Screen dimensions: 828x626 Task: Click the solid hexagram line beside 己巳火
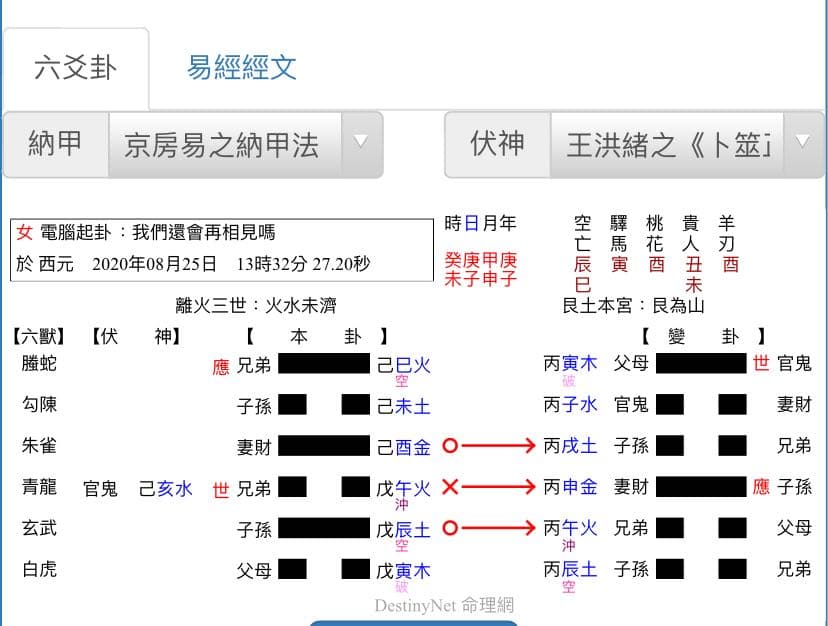[324, 363]
